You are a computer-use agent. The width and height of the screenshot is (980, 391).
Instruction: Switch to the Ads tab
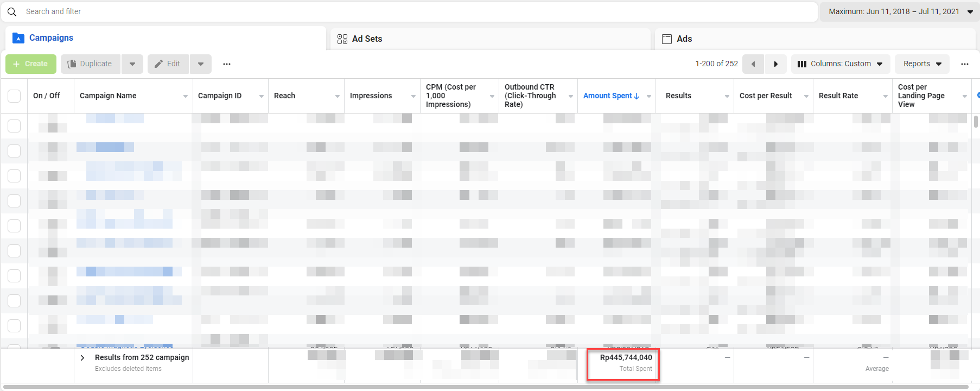tap(684, 39)
